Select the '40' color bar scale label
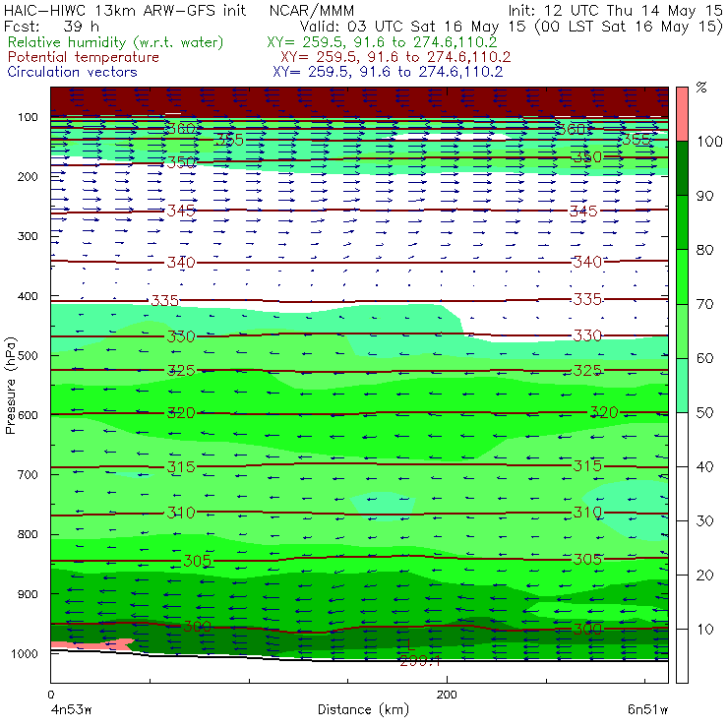Image resolution: width=728 pixels, height=728 pixels. coord(704,466)
